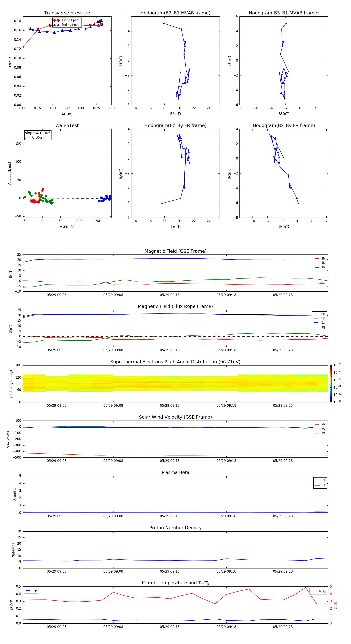Image resolution: width=351 pixels, height=644 pixels.
Task: Click the 'Magnetic Field (GSE Frame)' title
Action: (175, 251)
